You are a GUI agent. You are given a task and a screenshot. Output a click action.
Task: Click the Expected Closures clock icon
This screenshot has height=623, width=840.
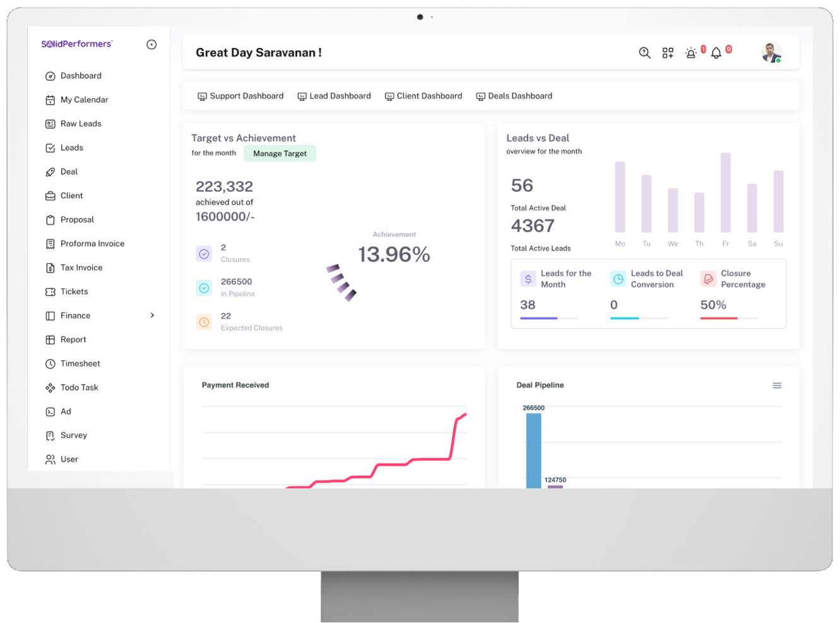tap(204, 322)
